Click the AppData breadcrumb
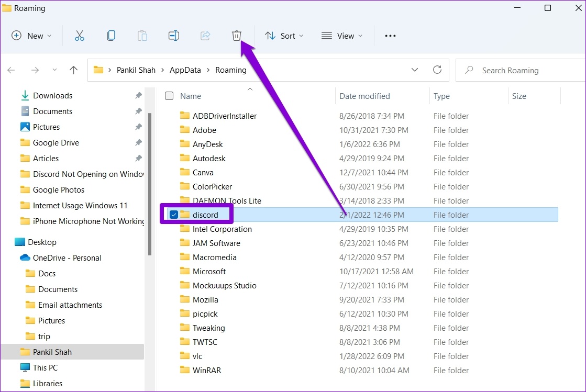This screenshot has width=586, height=392. pyautogui.click(x=185, y=70)
